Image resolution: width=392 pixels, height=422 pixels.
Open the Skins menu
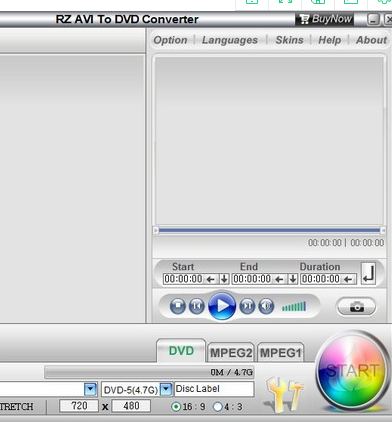point(289,40)
